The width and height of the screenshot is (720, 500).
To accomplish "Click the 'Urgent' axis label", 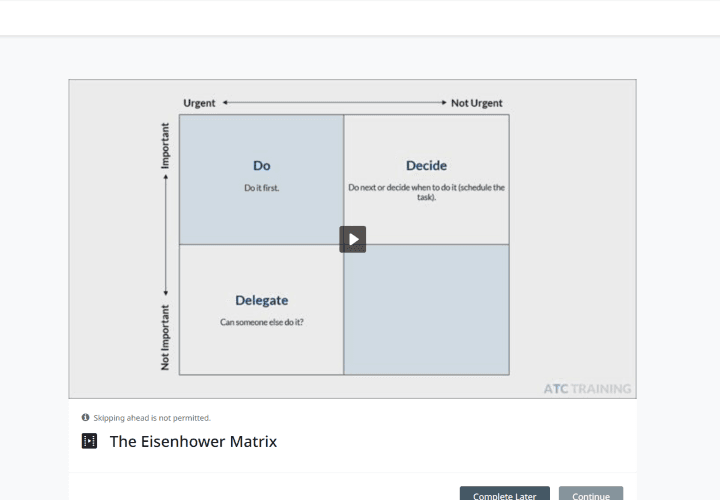I will (199, 103).
